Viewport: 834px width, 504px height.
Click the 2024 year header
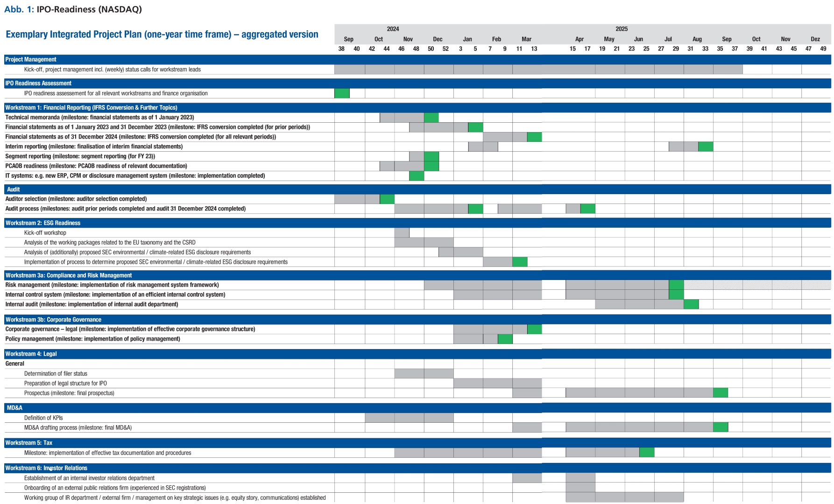tap(393, 29)
